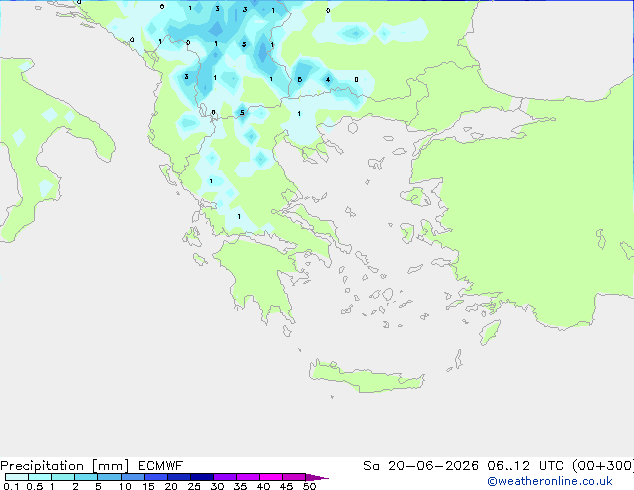Click the "35" legend scale label
Viewport: 634px width, 490px height.
pos(240,486)
